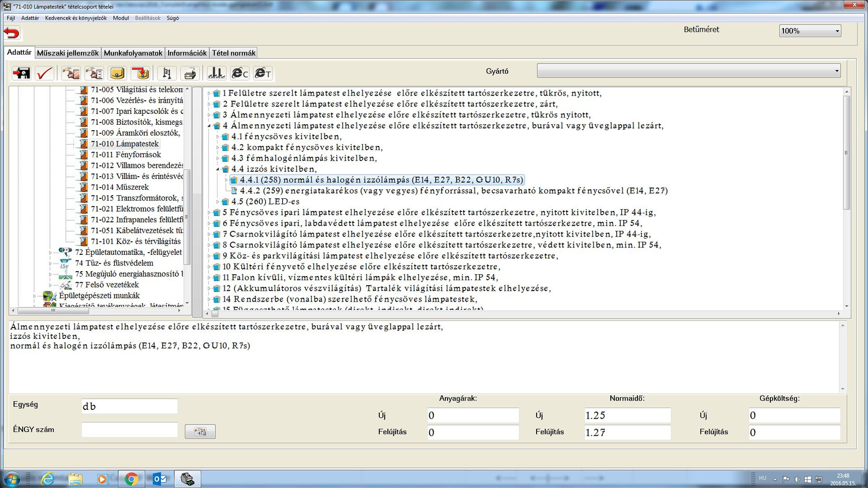
Task: Open Windows Media Player from taskbar
Action: coord(103,479)
